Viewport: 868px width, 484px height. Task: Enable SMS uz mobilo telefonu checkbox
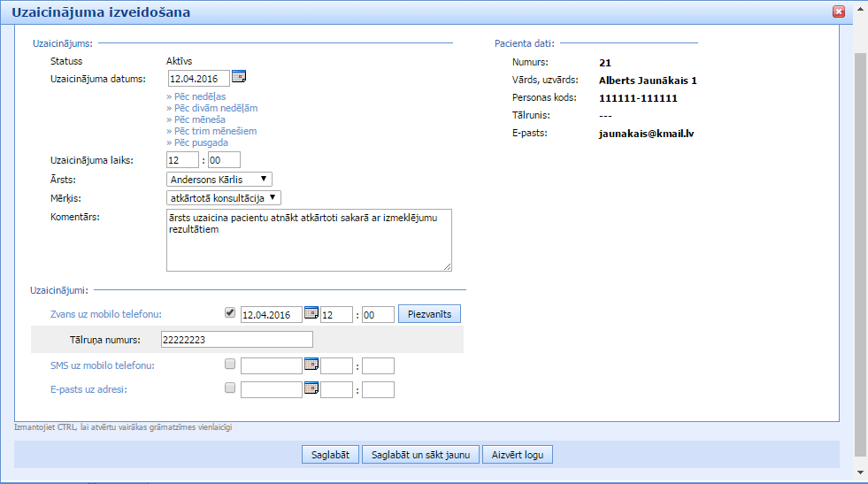click(x=230, y=365)
